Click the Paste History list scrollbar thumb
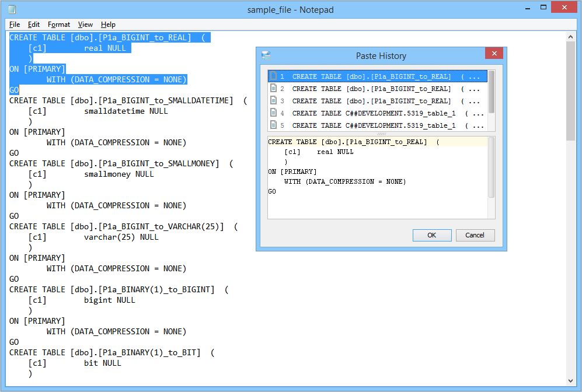Screen dimensions: 582x392 pos(491,92)
